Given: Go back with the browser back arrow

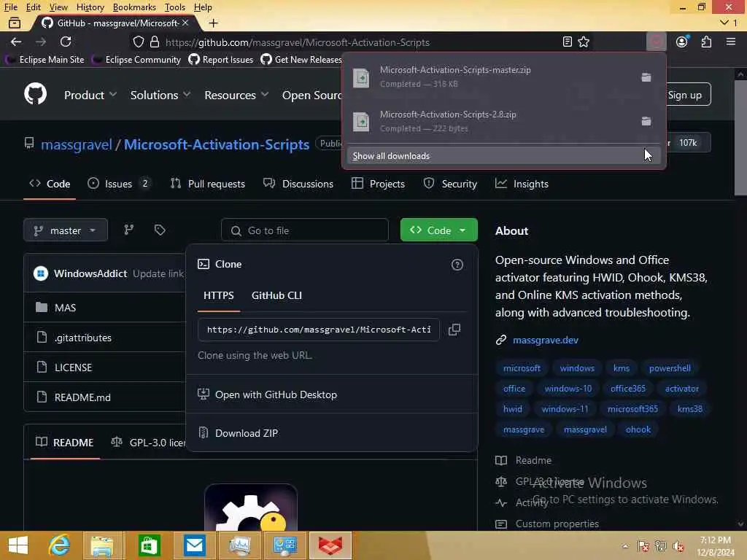Looking at the screenshot, I should (16, 42).
